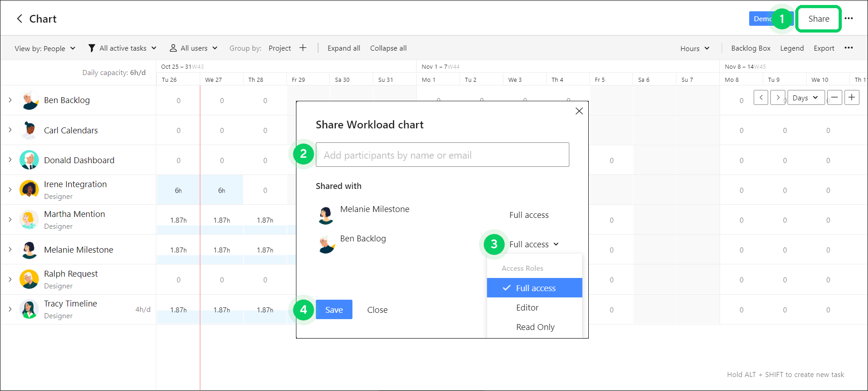
Task: Open the View by: People dropdown
Action: (x=45, y=48)
